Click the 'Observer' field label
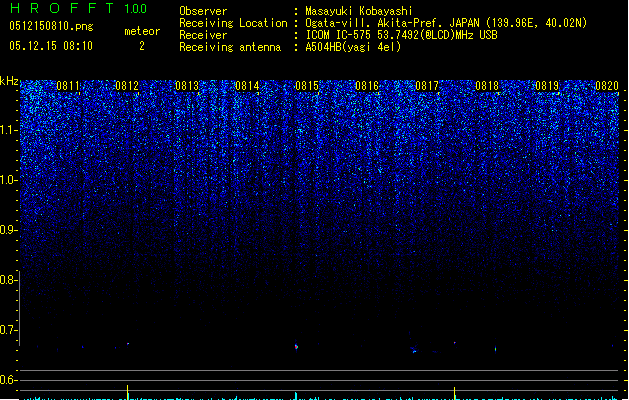Image resolution: width=629 pixels, height=400 pixels. (203, 11)
